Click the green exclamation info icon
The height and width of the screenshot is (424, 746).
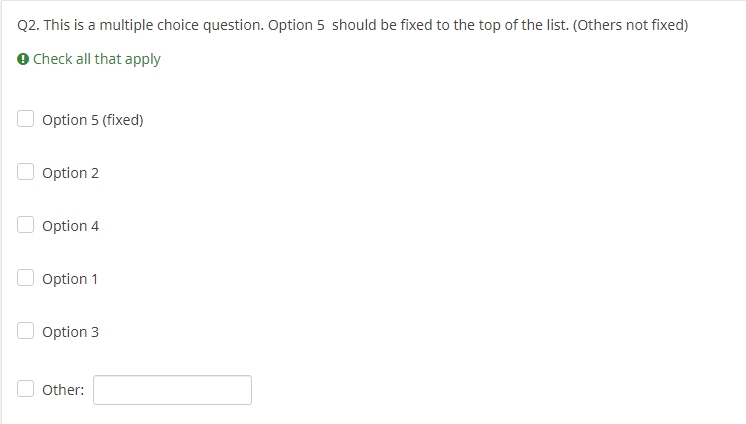point(23,59)
